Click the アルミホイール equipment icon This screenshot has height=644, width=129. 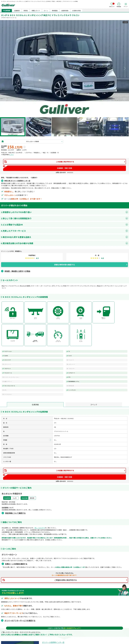pyautogui.click(x=58, y=312)
